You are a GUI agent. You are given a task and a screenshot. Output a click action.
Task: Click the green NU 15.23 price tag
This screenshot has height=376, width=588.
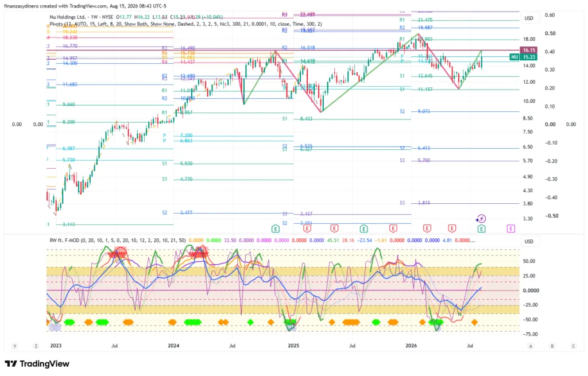tap(524, 57)
